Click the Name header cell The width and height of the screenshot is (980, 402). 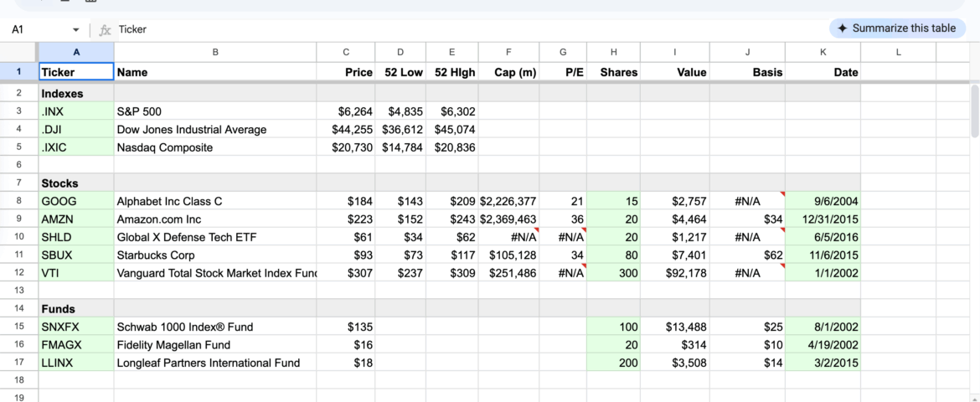[x=215, y=72]
